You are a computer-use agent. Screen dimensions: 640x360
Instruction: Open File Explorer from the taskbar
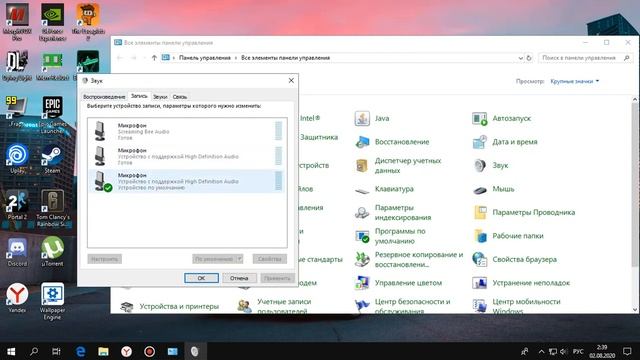(103, 351)
